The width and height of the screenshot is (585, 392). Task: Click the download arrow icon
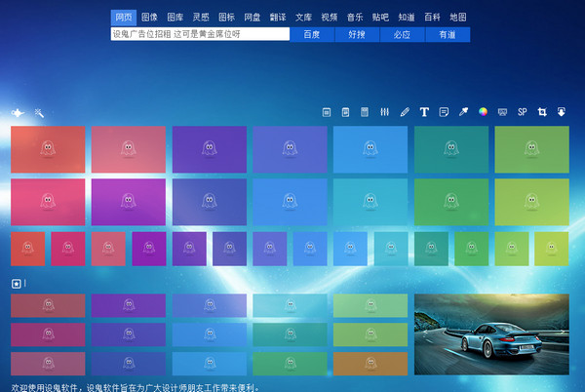(x=562, y=111)
